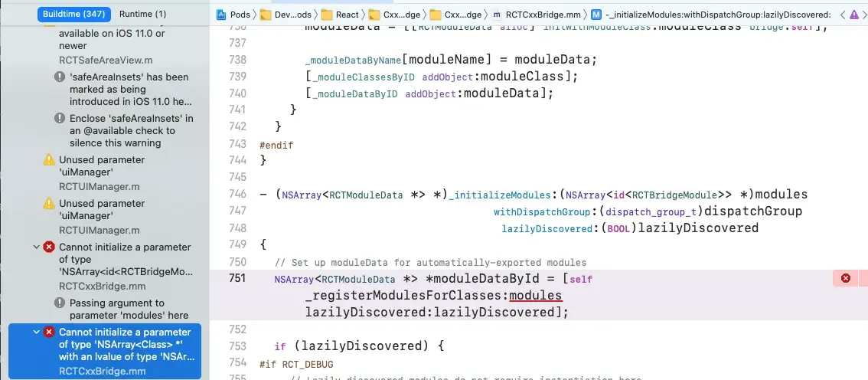Open the Pods project breadcrumb

(x=233, y=15)
